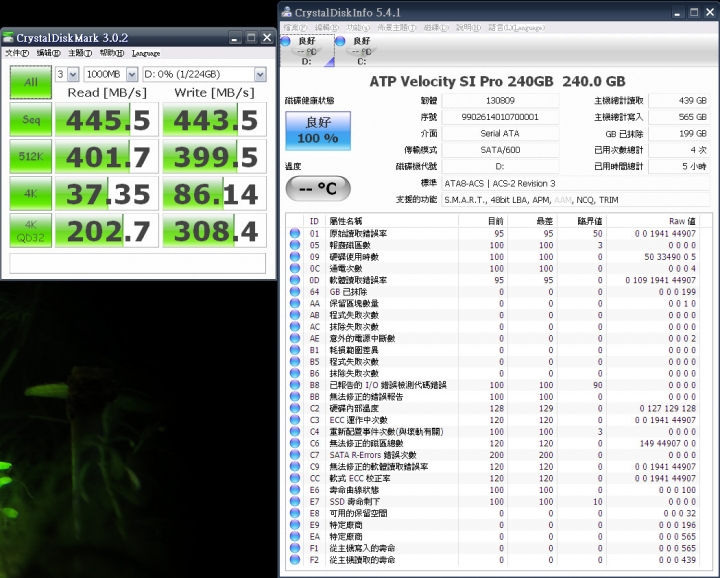This screenshot has height=578, width=720.
Task: Click the -- °C temperature indicator button
Action: pos(318,188)
